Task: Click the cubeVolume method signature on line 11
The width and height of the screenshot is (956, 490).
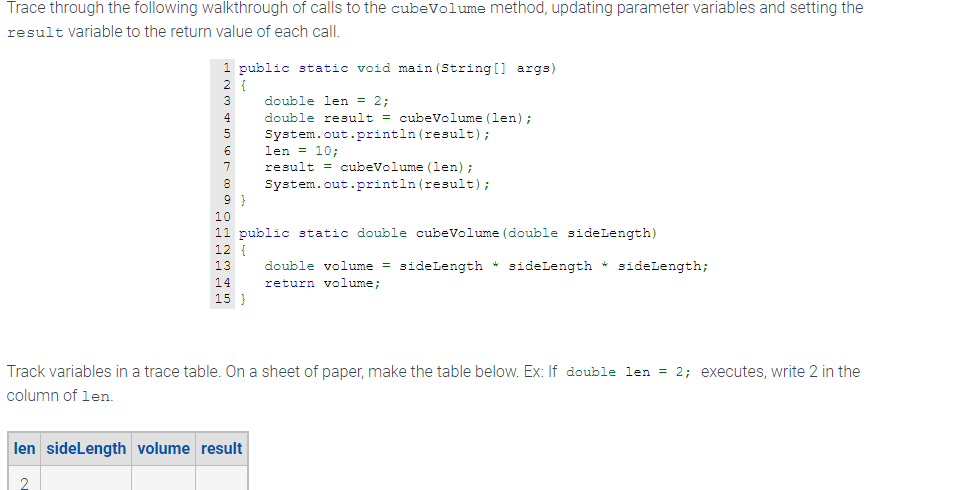Action: [x=448, y=233]
